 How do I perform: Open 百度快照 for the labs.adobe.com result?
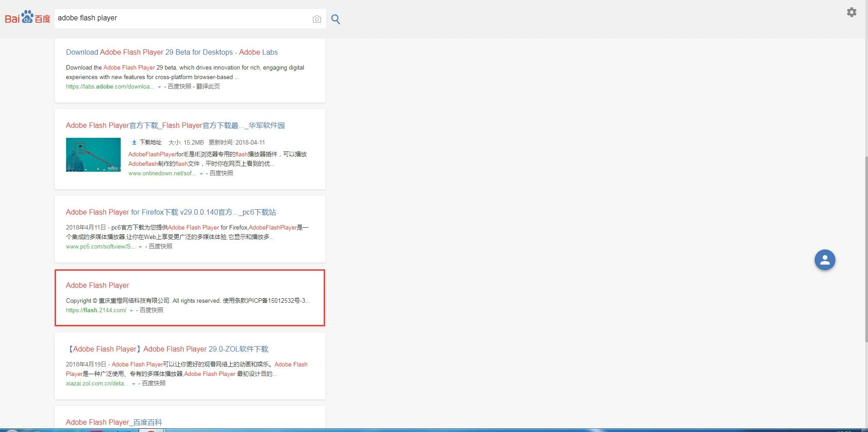pyautogui.click(x=179, y=86)
